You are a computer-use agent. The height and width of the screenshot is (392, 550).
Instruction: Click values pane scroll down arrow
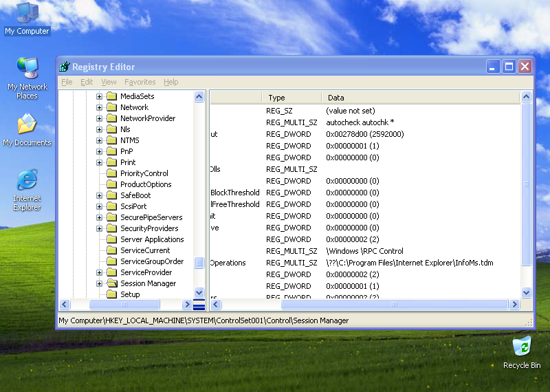pos(526,292)
